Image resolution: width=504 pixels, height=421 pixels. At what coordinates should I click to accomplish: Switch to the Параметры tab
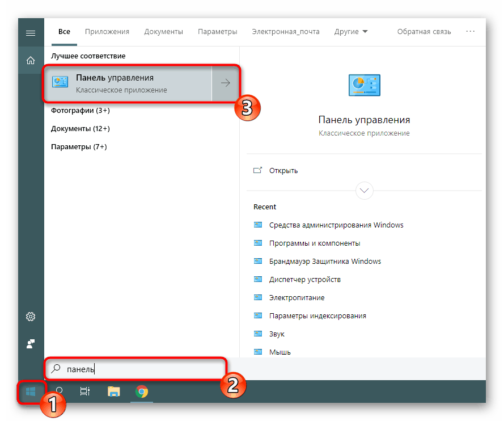click(x=218, y=32)
